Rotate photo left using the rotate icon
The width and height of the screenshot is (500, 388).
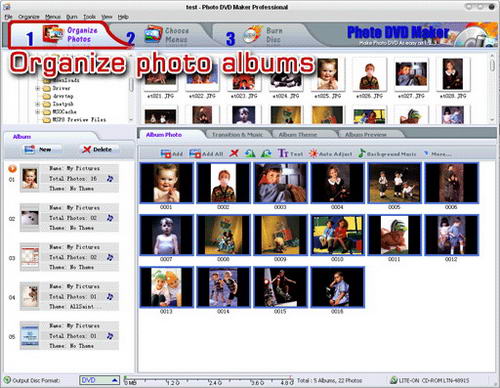click(250, 153)
